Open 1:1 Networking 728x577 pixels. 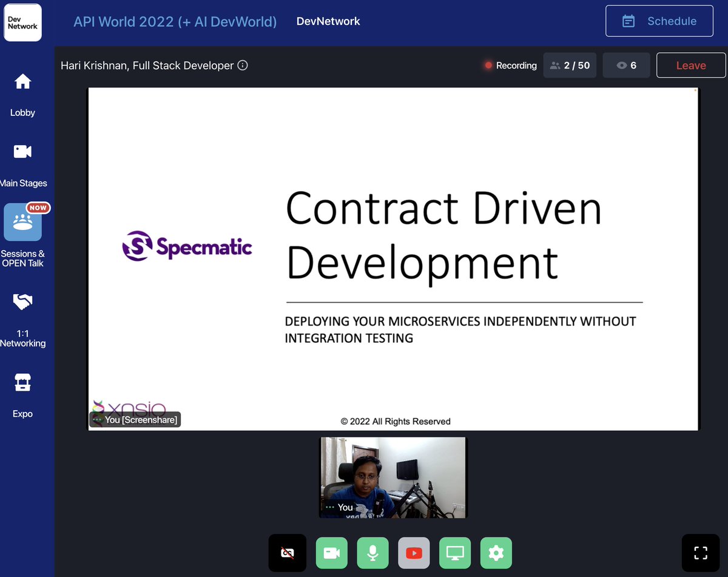[23, 320]
